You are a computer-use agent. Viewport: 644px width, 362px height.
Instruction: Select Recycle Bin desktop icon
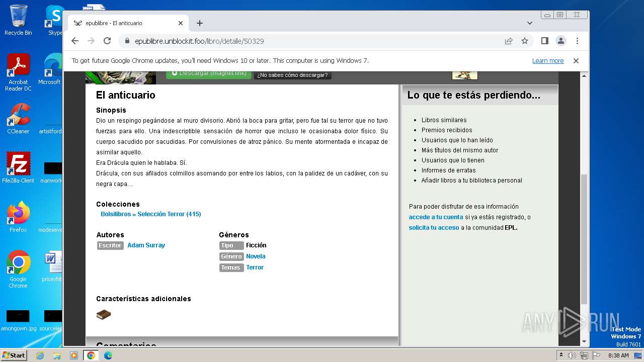pos(18,20)
